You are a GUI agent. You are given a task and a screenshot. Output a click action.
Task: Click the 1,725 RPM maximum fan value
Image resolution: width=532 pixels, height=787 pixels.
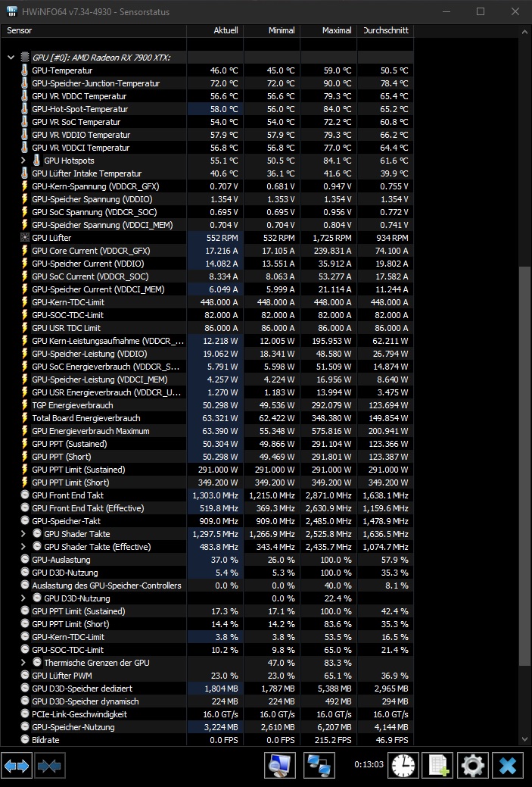click(x=332, y=238)
